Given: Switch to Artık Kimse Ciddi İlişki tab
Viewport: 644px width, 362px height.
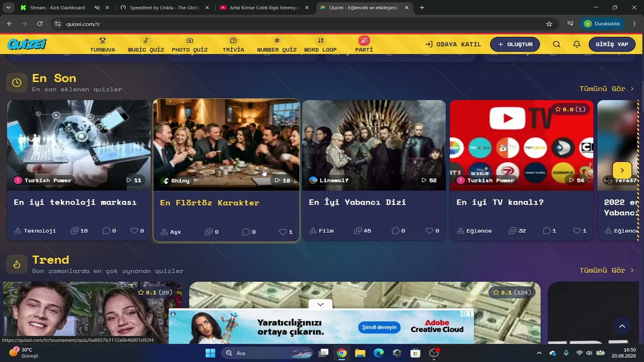Looking at the screenshot, I should point(264,8).
